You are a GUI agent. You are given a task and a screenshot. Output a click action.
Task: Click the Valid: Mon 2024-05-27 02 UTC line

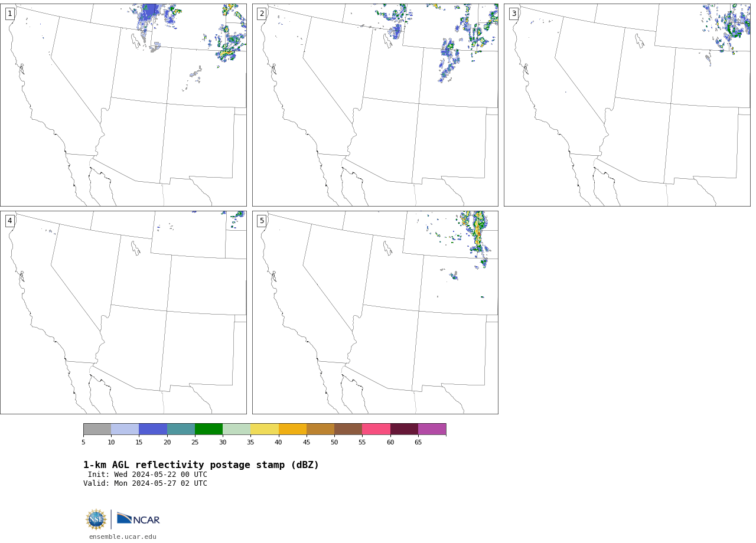(145, 483)
